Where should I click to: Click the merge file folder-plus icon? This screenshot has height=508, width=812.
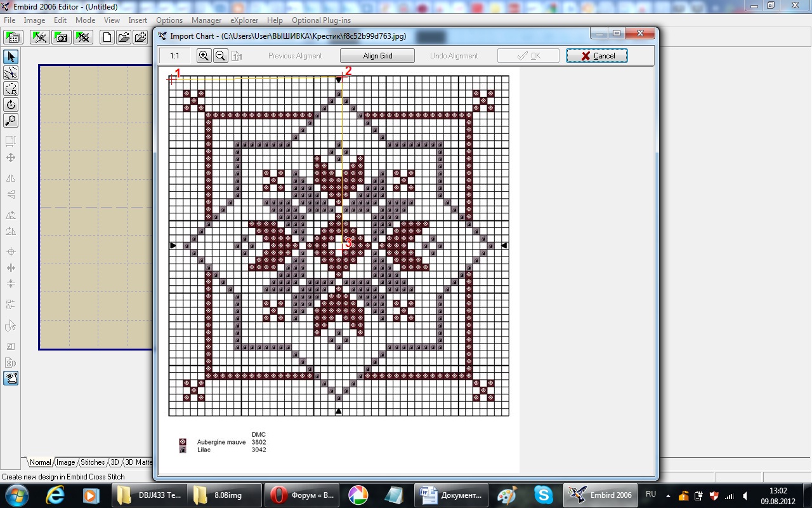pyautogui.click(x=140, y=37)
